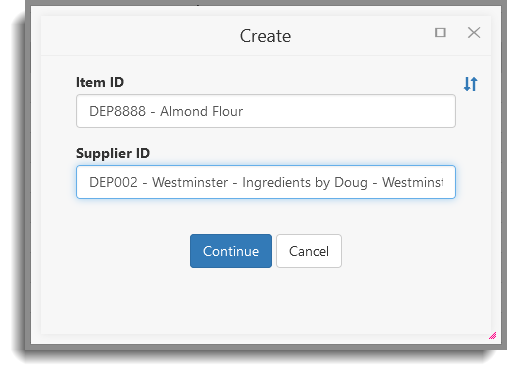
Task: Select the DEP8888 - Almond Flour entry text
Action: (166, 111)
